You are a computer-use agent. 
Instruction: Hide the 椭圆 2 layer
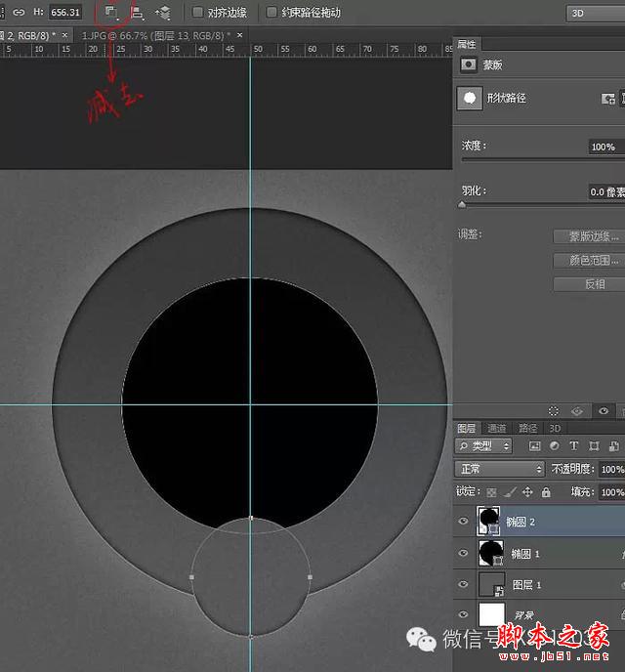[463, 522]
